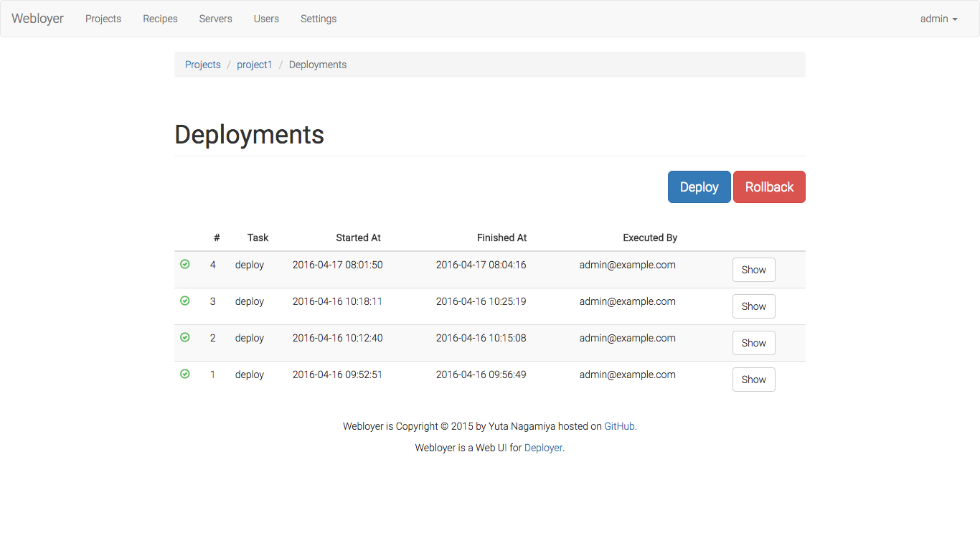Click the deploy task cell in row 3

click(250, 301)
